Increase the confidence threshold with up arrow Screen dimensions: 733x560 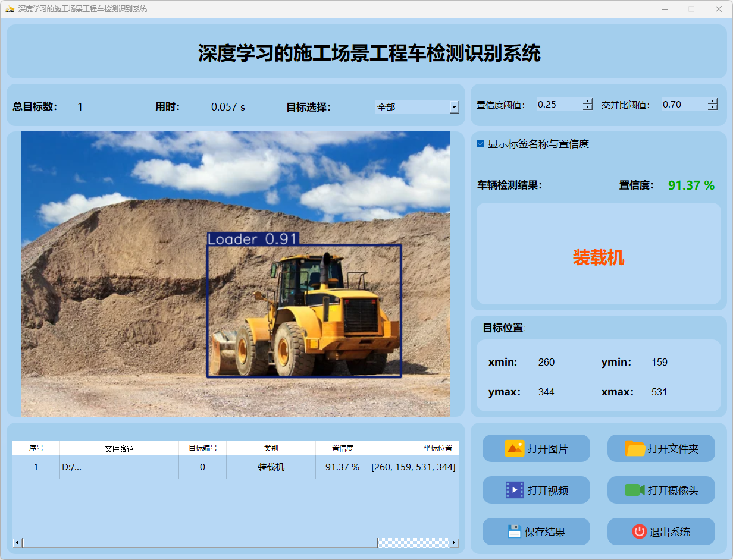[x=588, y=101]
